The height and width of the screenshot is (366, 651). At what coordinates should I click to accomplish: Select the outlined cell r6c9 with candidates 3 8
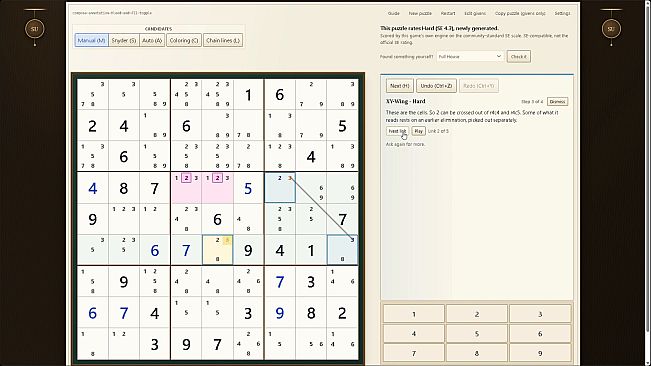click(342, 250)
